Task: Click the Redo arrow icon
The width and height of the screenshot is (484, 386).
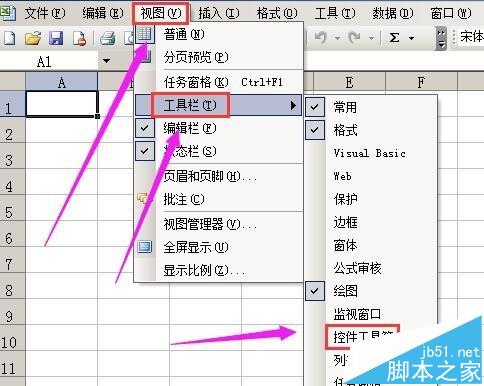Action: [354, 37]
